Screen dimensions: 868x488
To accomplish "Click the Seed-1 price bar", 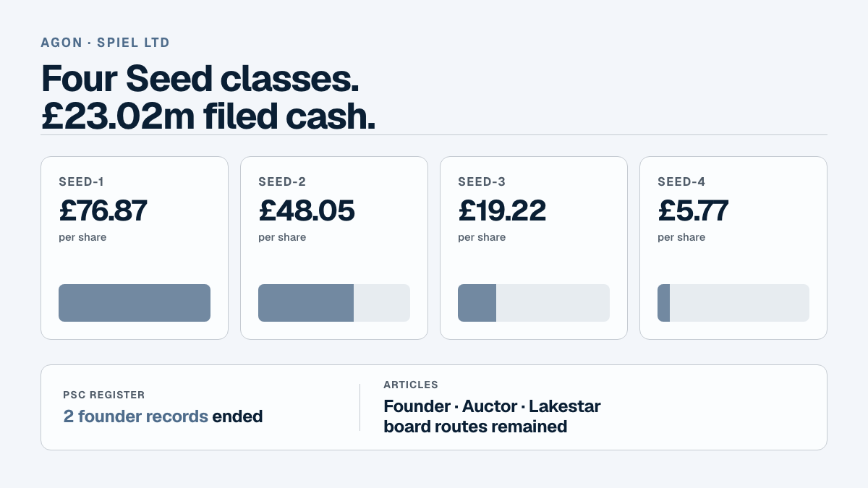I will coord(135,303).
